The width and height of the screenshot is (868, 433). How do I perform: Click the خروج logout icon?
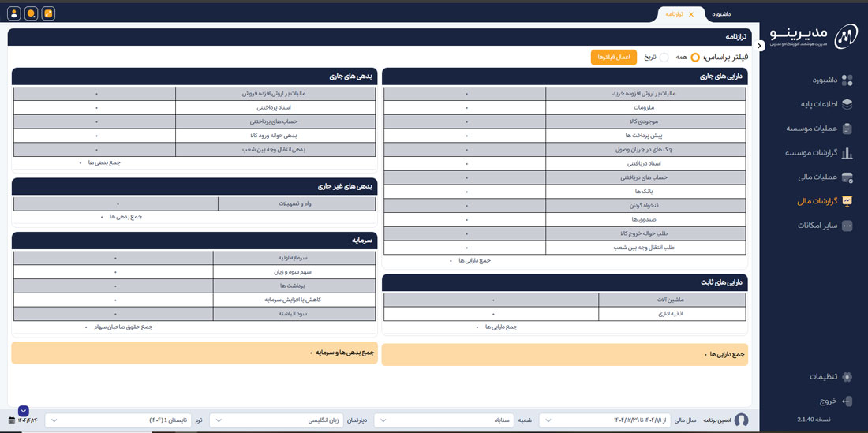click(x=847, y=401)
